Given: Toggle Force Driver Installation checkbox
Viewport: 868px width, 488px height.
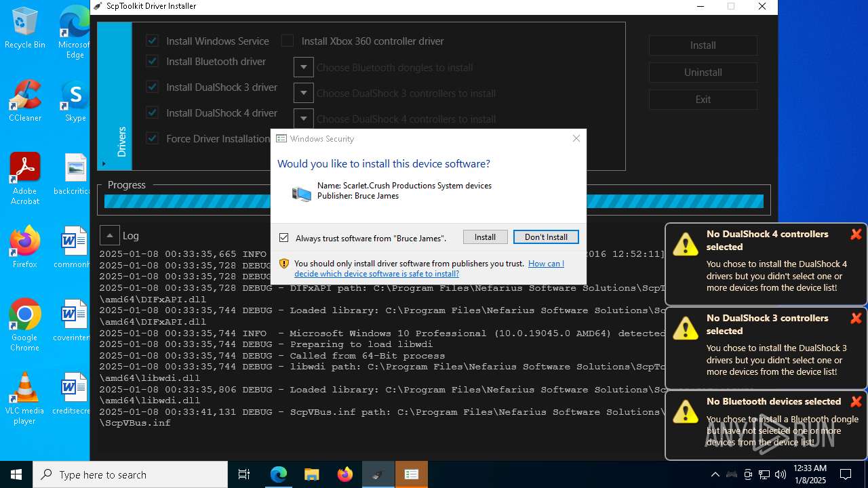Looking at the screenshot, I should [152, 138].
